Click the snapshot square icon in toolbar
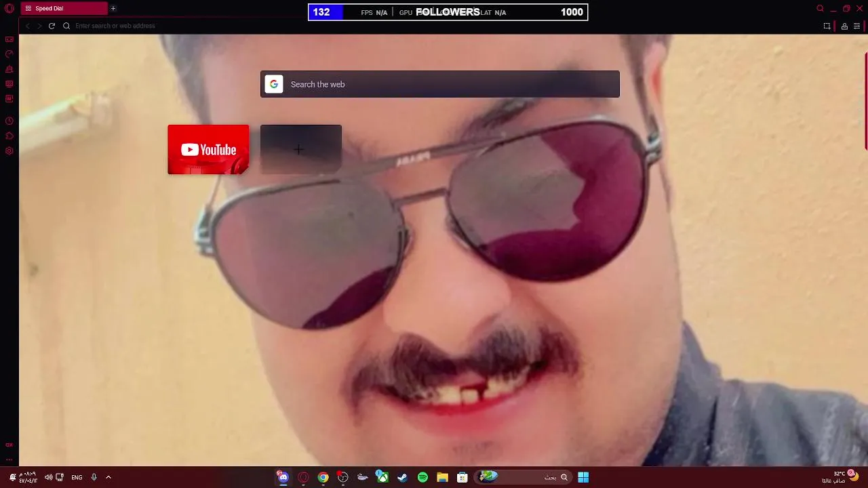Screen dimensions: 868x488 (x=827, y=26)
